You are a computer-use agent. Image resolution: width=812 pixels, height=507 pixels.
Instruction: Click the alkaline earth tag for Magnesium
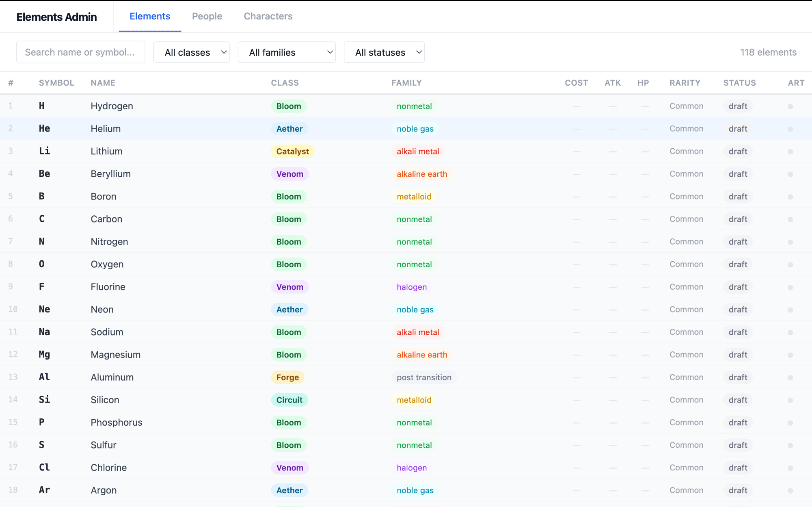coord(422,355)
